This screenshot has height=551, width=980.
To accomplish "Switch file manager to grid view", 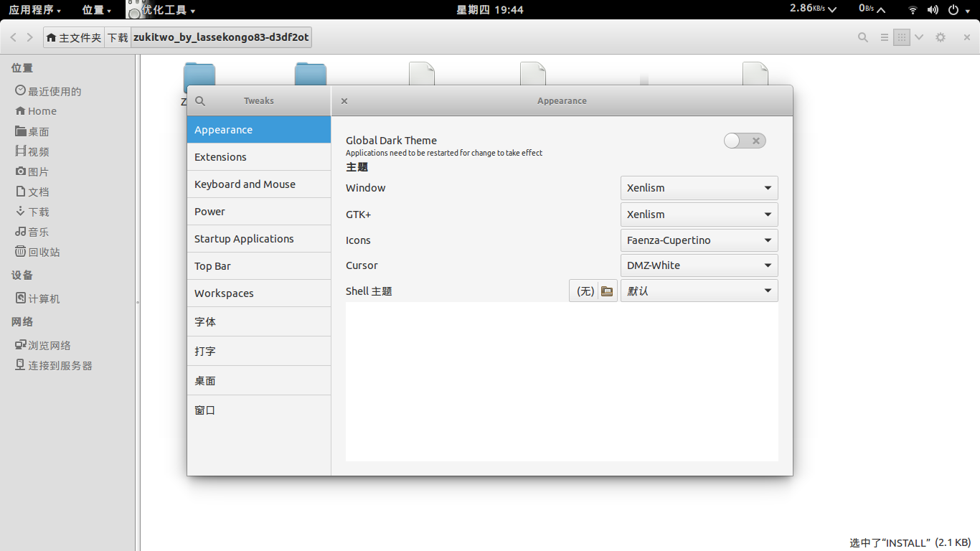I will click(902, 37).
